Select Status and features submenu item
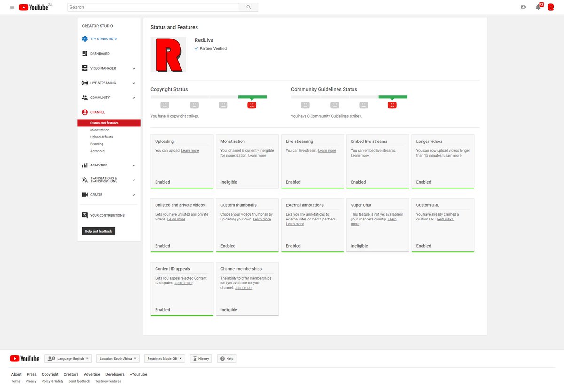The height and width of the screenshot is (392, 564). pos(109,123)
